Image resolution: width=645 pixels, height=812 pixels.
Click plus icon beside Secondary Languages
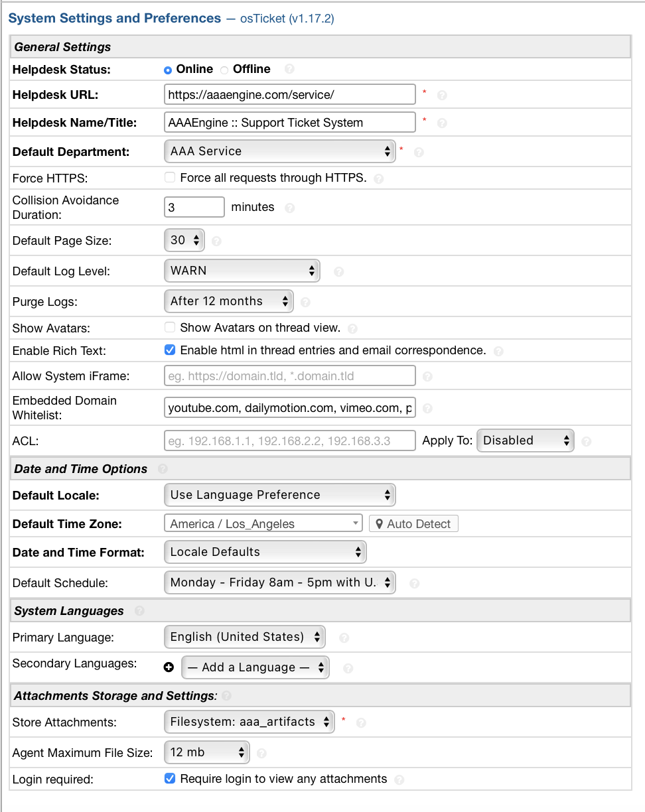coord(169,667)
